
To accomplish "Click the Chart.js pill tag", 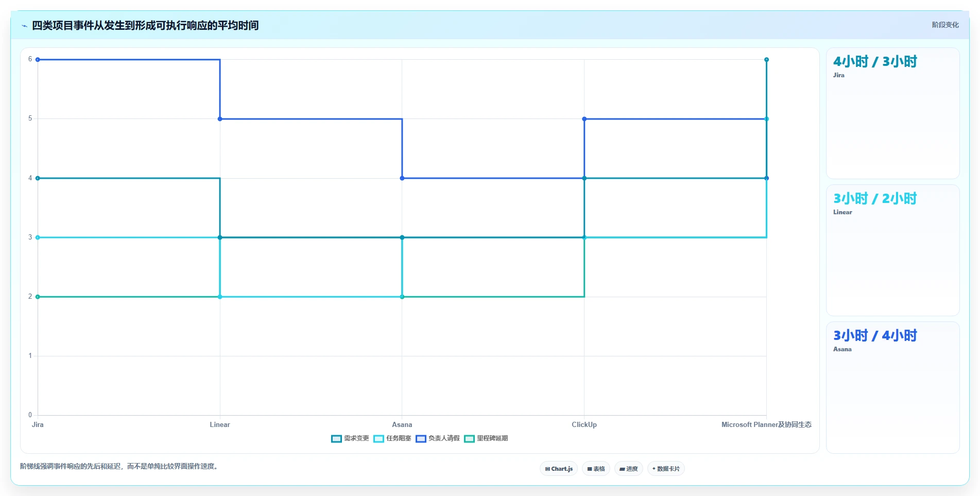I will [559, 469].
